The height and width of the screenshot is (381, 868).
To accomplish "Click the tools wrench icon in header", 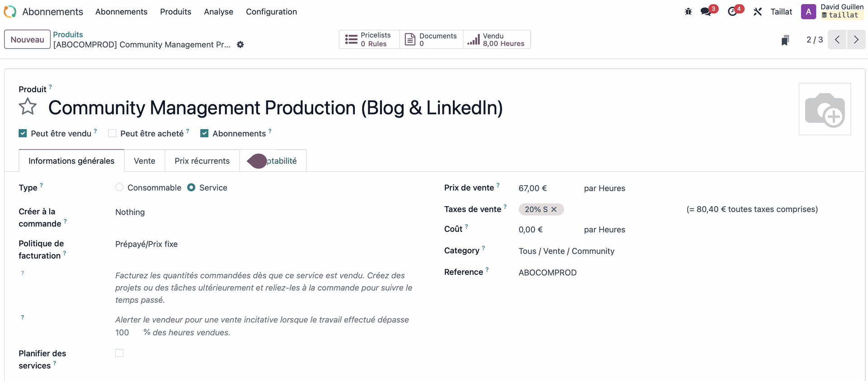I will [758, 12].
